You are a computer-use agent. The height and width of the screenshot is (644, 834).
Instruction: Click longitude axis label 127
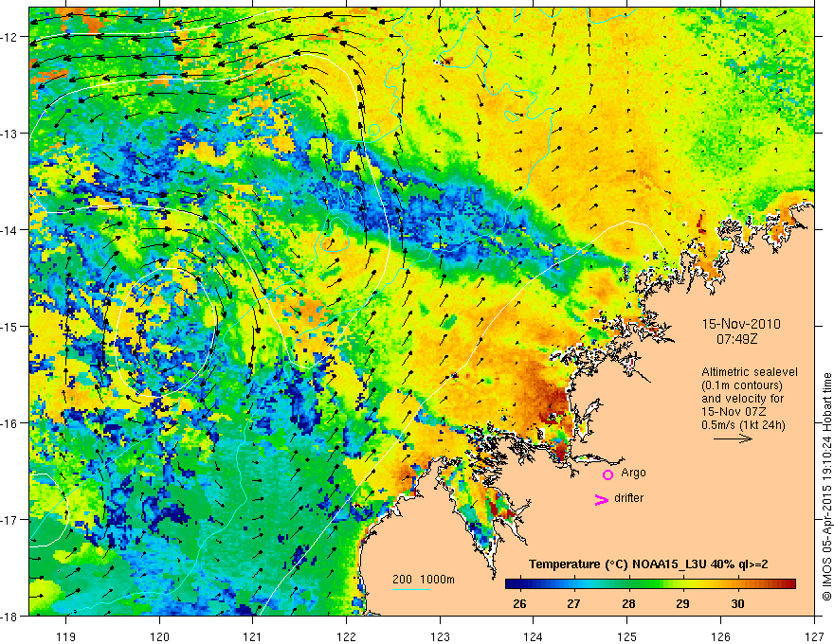coord(814,636)
